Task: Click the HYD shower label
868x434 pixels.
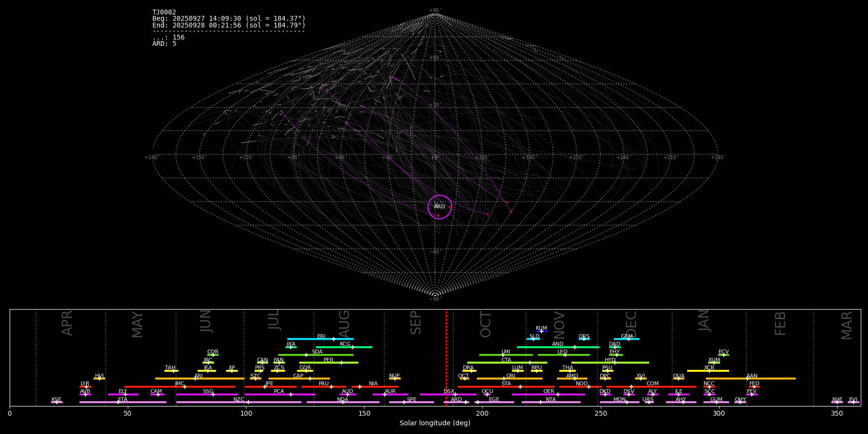Action: click(610, 360)
